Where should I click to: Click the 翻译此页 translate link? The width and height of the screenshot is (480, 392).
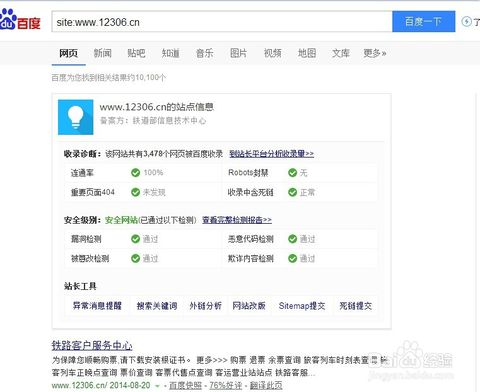coord(266,385)
